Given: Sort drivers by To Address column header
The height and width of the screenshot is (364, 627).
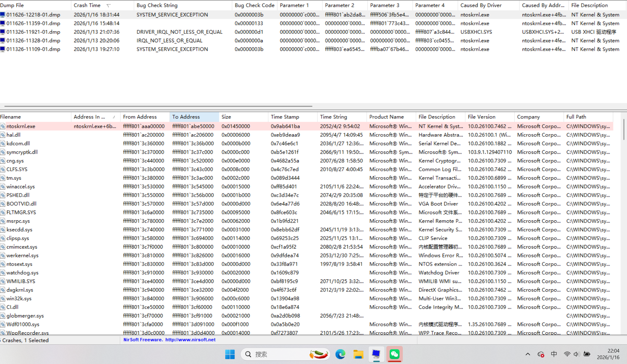Looking at the screenshot, I should point(194,117).
